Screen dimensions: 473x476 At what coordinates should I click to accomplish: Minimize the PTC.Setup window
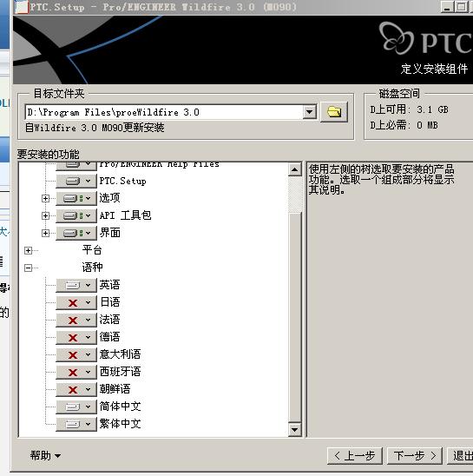click(x=447, y=7)
